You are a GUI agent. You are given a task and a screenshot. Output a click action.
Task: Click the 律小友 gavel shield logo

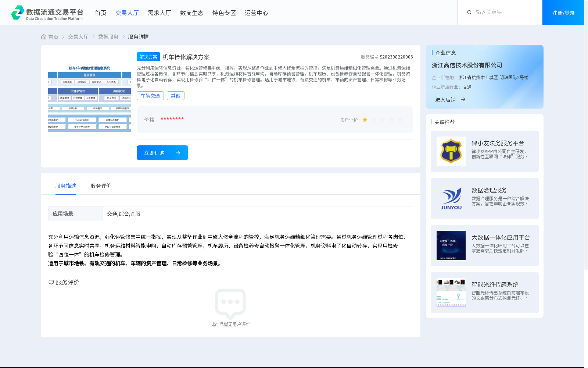[451, 151]
